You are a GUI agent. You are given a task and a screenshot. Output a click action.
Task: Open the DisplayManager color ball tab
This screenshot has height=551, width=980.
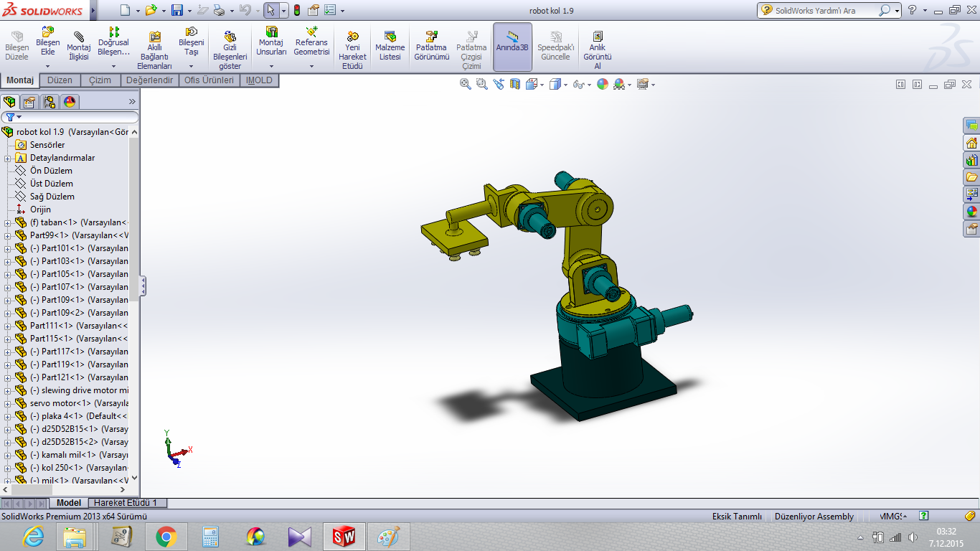70,101
